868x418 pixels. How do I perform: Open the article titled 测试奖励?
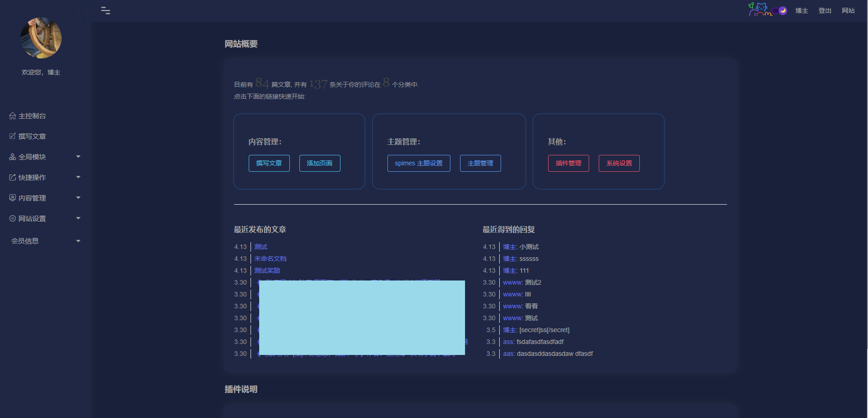(x=267, y=270)
